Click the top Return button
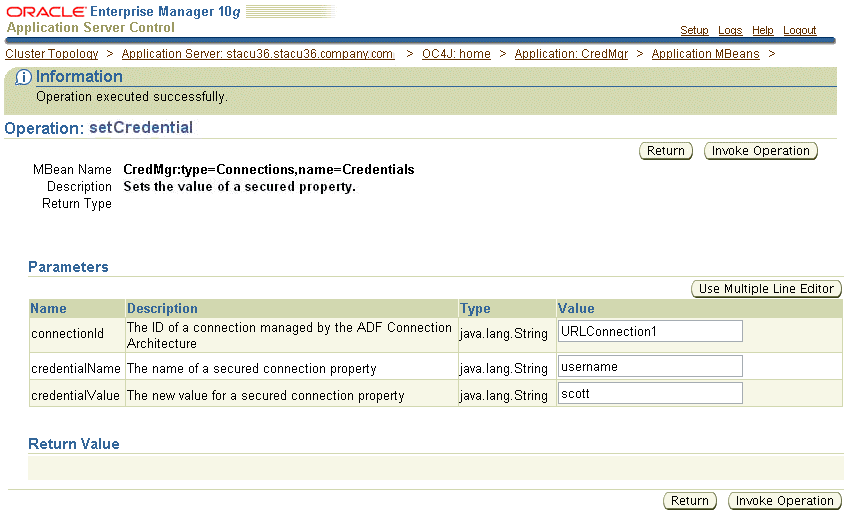Image resolution: width=847 pixels, height=522 pixels. pyautogui.click(x=666, y=151)
